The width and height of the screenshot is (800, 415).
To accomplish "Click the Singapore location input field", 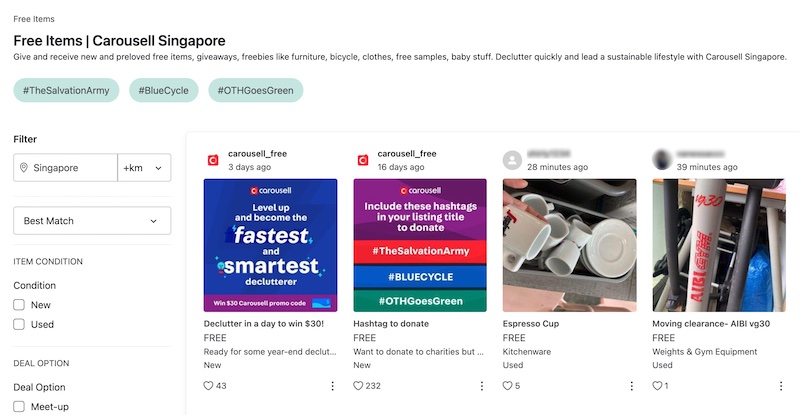I will 68,168.
